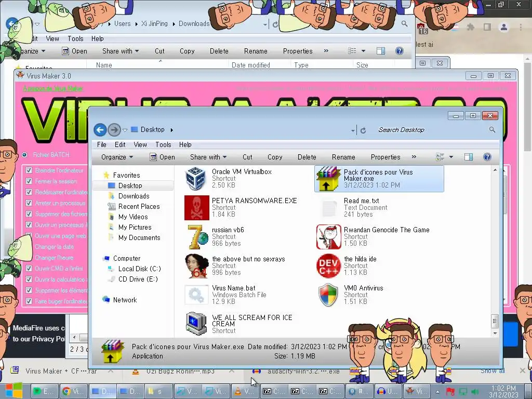Click Show all in Chrome downloads bar
This screenshot has width=532, height=399.
point(493,371)
